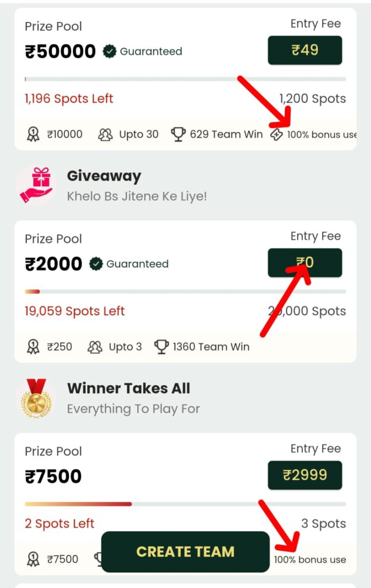Tap team-limit people icon beside Upto 30
371x588 pixels.
coord(105,134)
